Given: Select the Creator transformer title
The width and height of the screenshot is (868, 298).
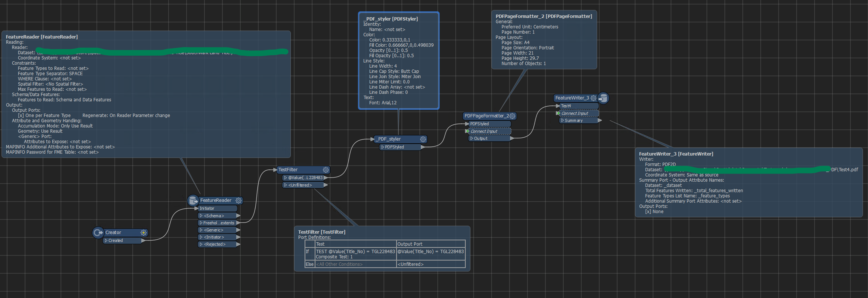Looking at the screenshot, I should coord(113,232).
